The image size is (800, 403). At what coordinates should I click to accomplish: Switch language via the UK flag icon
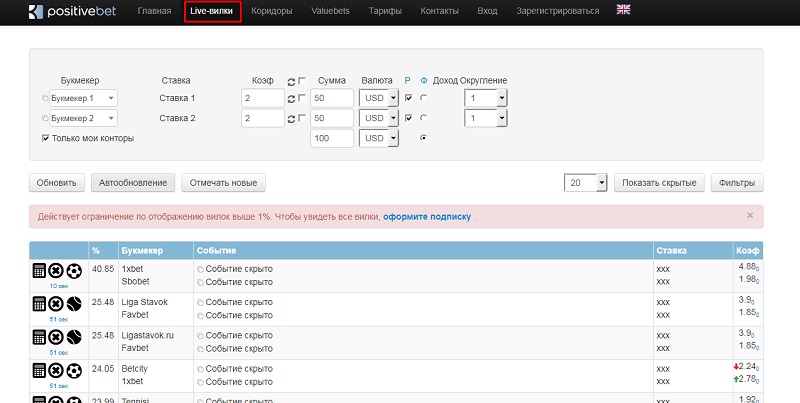[x=623, y=11]
